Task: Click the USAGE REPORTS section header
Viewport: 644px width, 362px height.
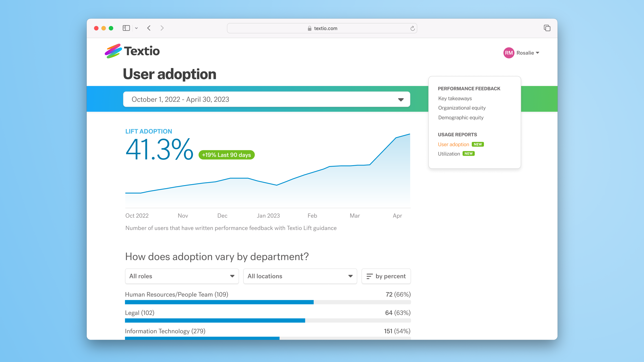Action: [x=457, y=134]
